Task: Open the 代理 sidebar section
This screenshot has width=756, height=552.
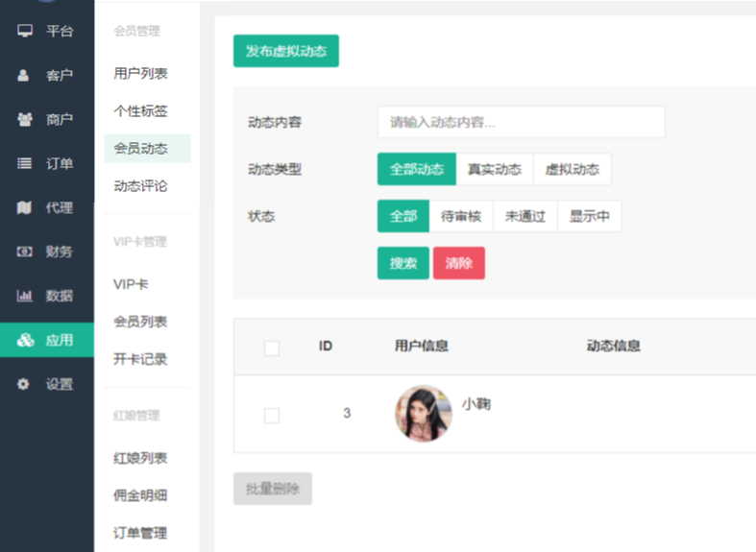Action: coord(47,207)
